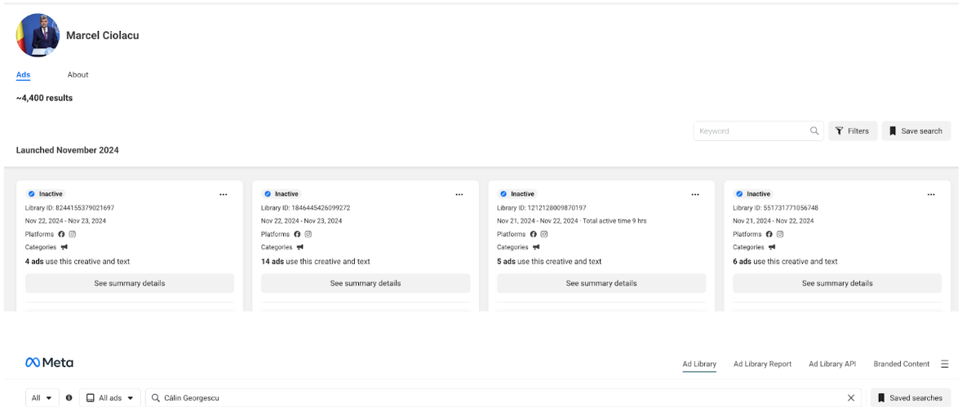Open three-dot menu on ad 1212128009870197
980x407 pixels.
(694, 194)
